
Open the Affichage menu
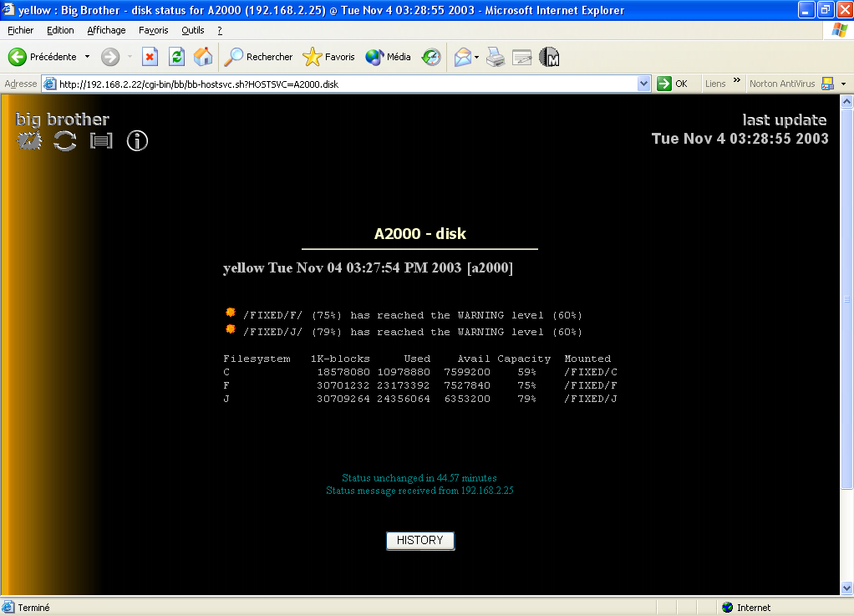coord(106,30)
